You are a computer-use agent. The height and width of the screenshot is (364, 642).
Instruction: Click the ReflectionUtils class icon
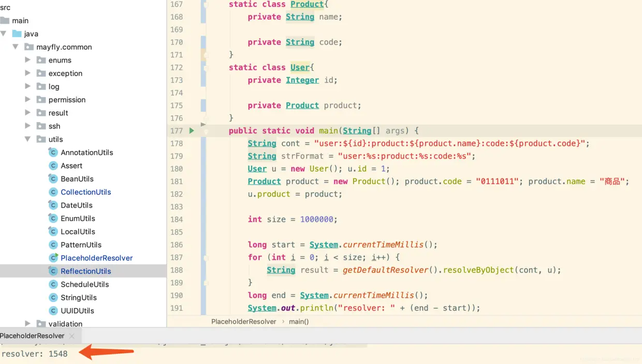pos(53,271)
